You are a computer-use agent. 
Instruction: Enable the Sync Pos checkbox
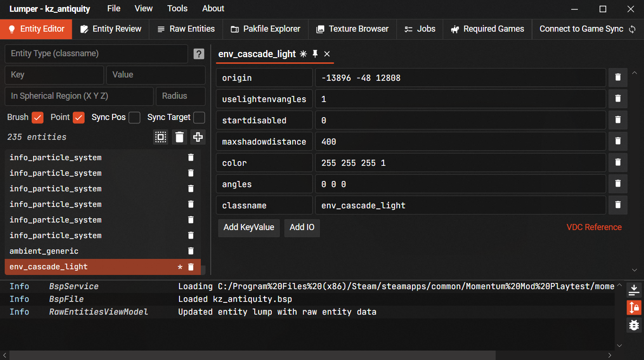coord(135,118)
